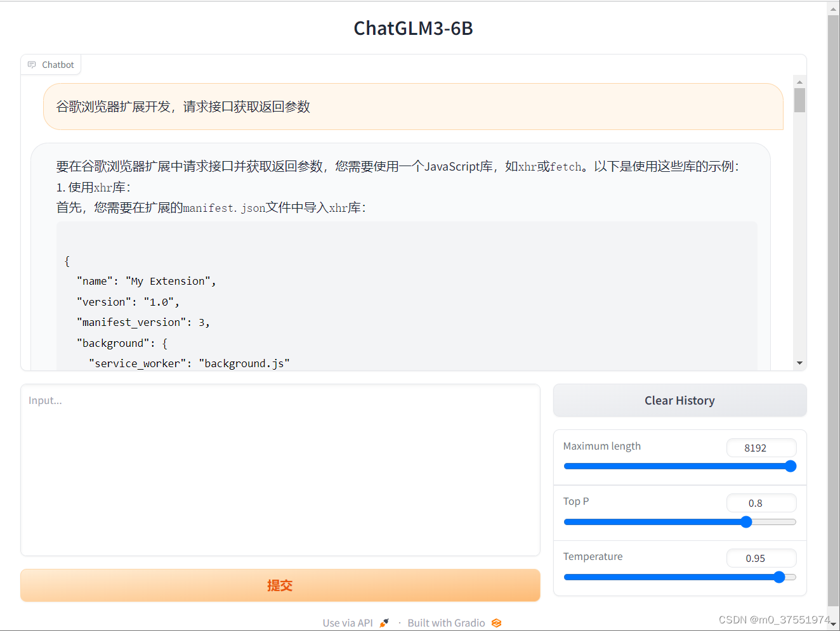Screen dimensions: 840x631
Task: Click the Temperature slider handle
Action: pyautogui.click(x=779, y=576)
